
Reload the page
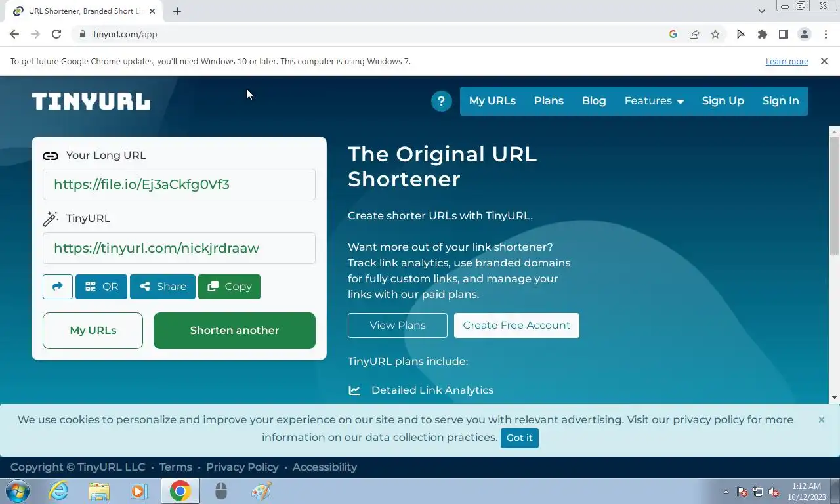click(56, 34)
